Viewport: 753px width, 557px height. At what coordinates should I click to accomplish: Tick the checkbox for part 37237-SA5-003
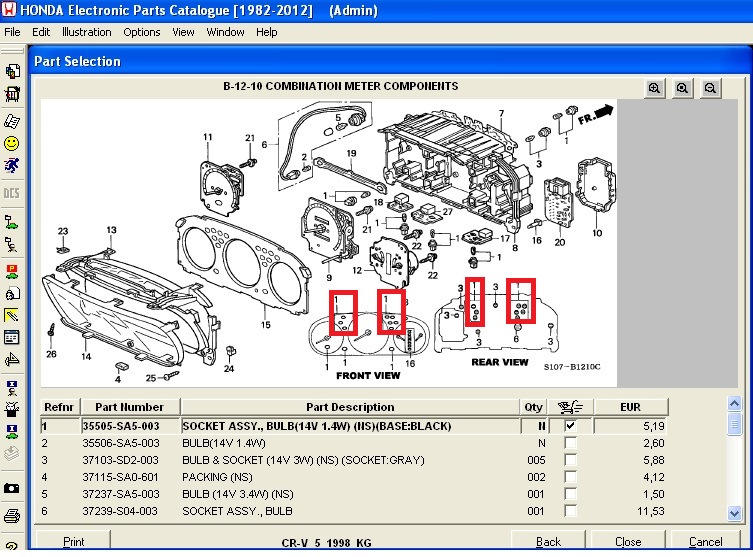(x=571, y=494)
